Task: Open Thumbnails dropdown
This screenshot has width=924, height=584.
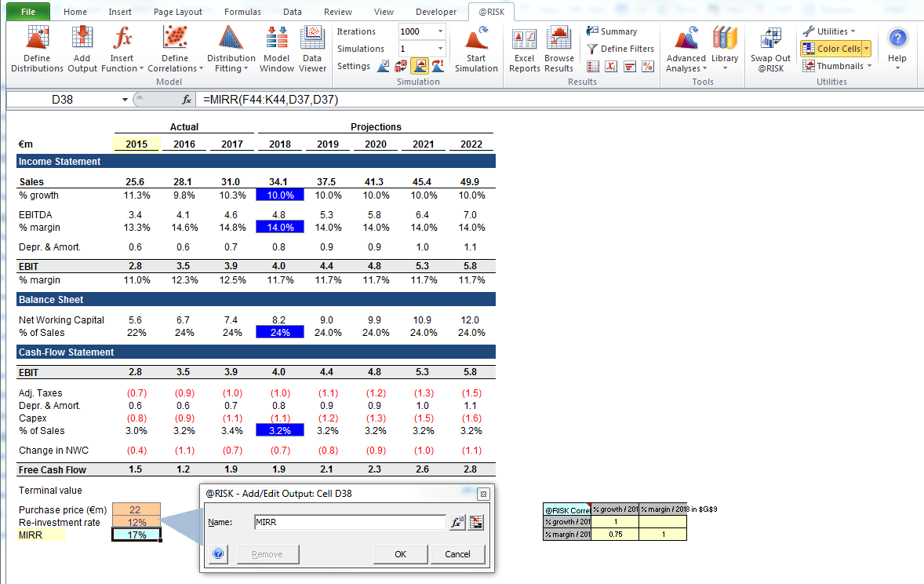Action: [x=837, y=66]
